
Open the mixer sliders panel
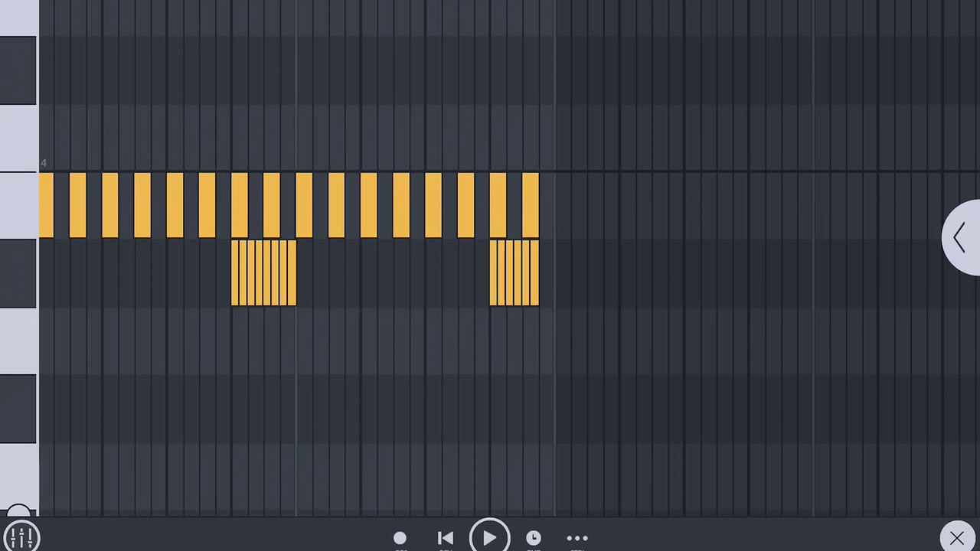(21, 536)
